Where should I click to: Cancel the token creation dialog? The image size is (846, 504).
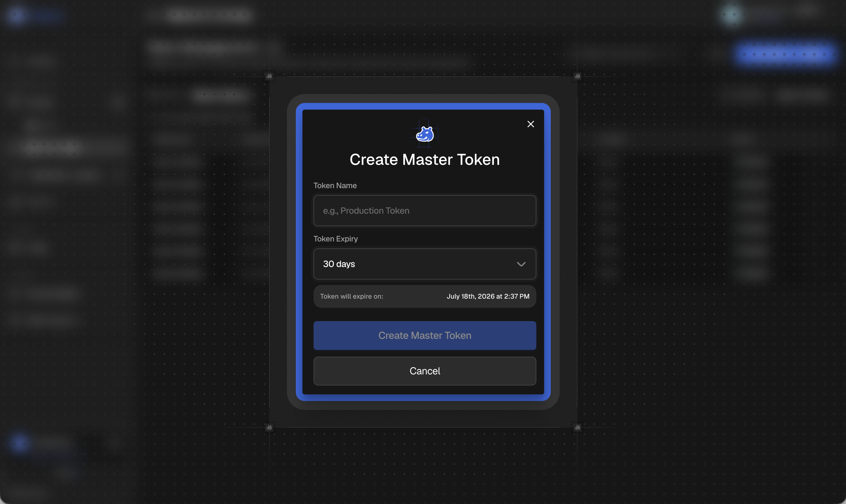click(425, 371)
